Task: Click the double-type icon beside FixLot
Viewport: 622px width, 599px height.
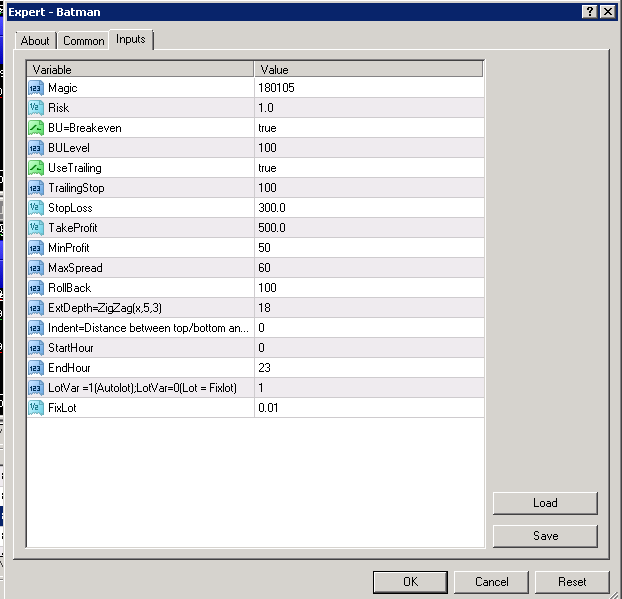Action: click(x=36, y=408)
